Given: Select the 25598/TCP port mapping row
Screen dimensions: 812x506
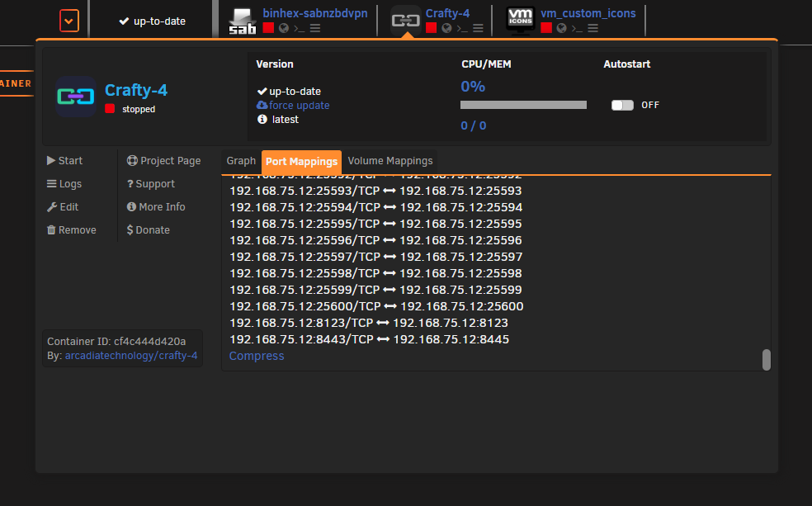Looking at the screenshot, I should pos(375,273).
